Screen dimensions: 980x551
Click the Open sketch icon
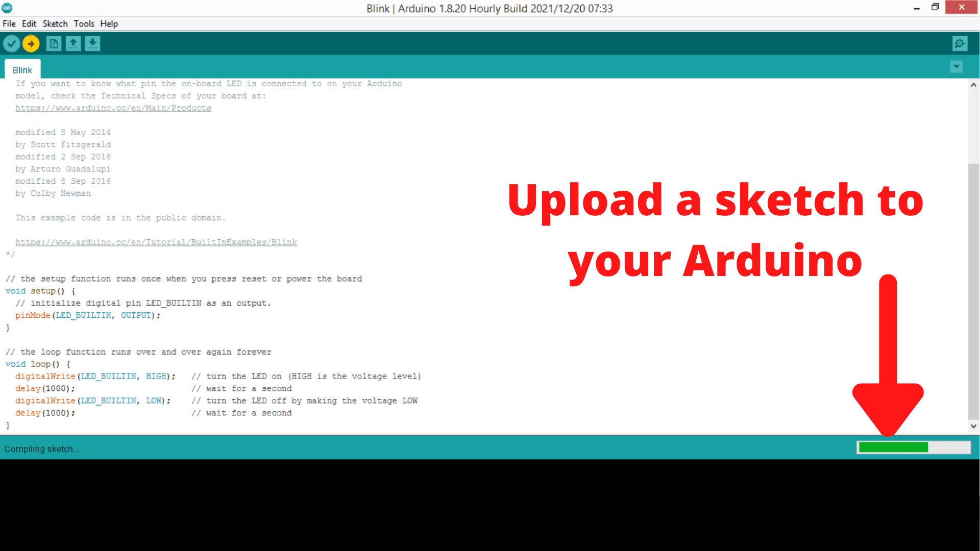click(72, 43)
